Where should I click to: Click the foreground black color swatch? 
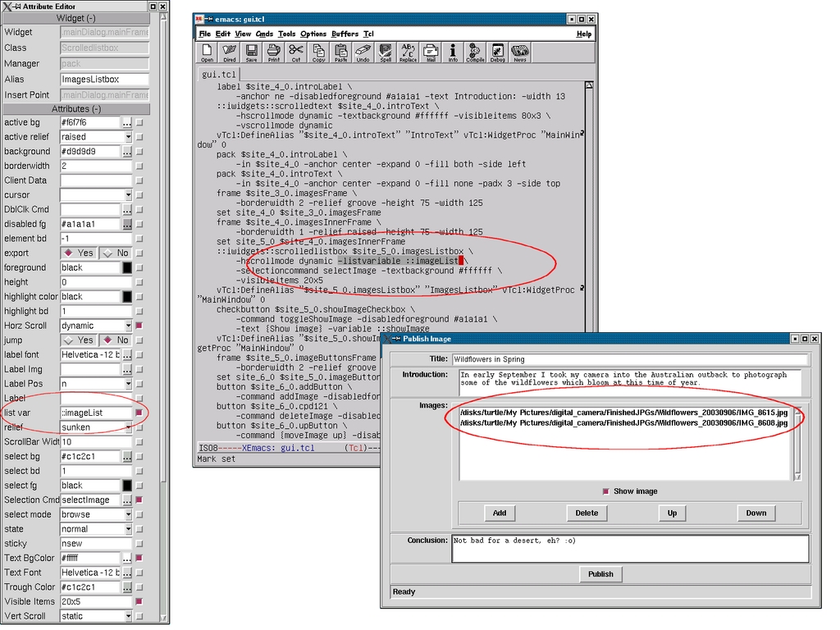[127, 267]
